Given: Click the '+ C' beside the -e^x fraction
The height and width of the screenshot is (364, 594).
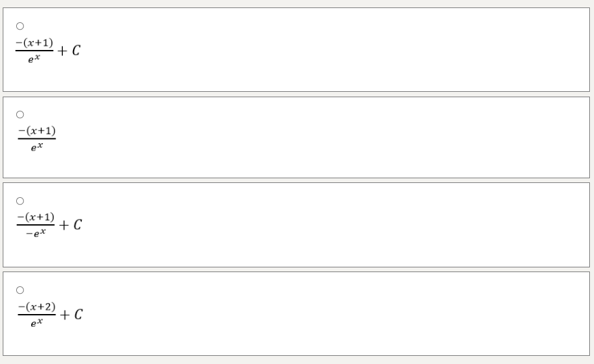Looking at the screenshot, I should [71, 224].
